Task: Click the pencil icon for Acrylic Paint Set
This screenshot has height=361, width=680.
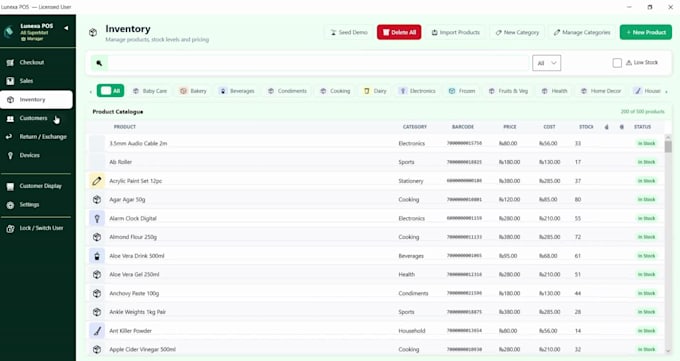Action: click(97, 181)
